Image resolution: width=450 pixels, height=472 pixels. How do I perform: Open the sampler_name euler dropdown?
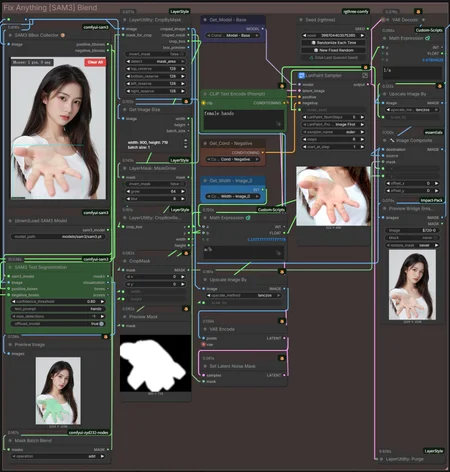point(333,132)
